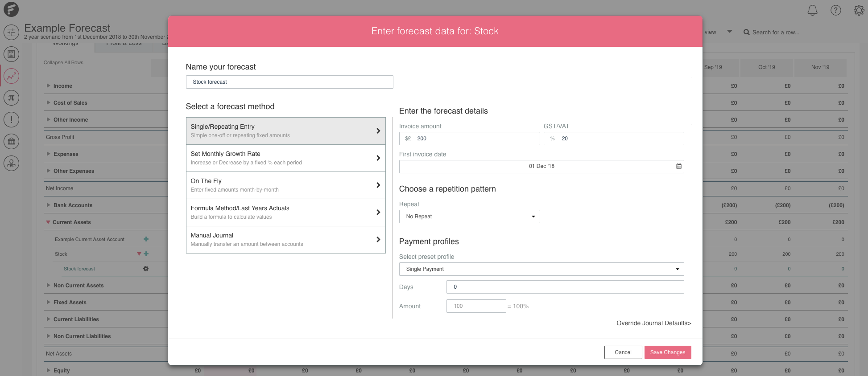Expand the Cost of Sales row
Screen dimensions: 868x376
point(48,102)
